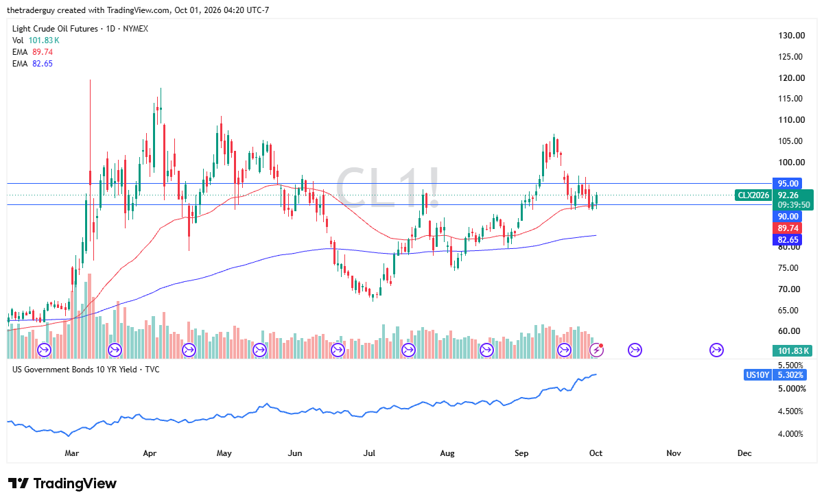The height and width of the screenshot is (504, 824).
Task: Select the EMA 82.65 legend entry
Action: pos(32,64)
